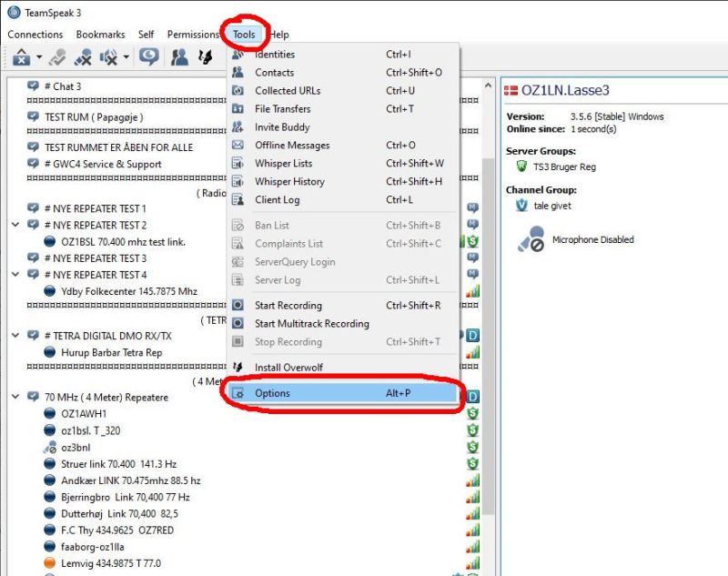728x576 pixels.
Task: Open the Permissions menu
Action: coord(193,35)
